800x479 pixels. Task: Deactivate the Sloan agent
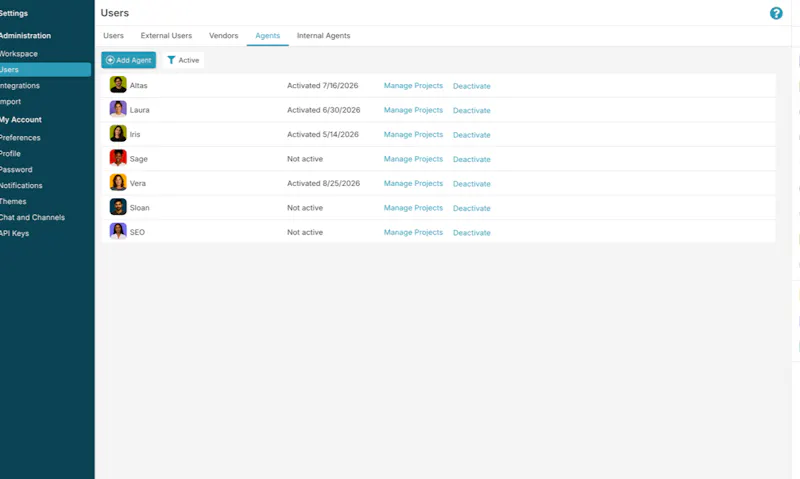click(471, 209)
